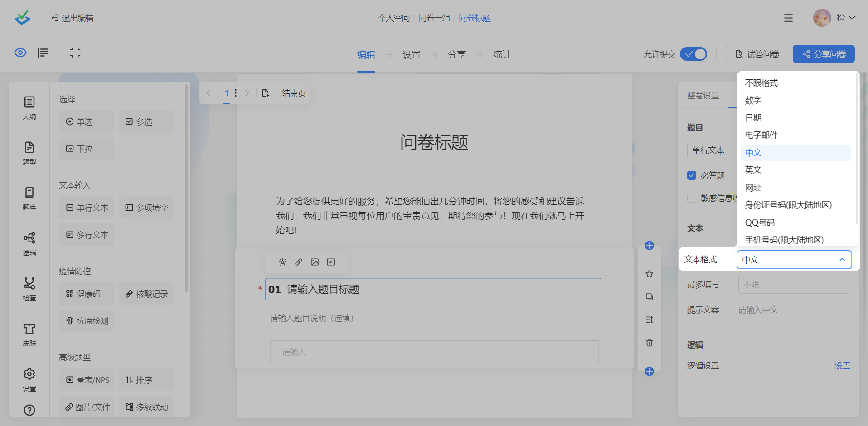Go to the 统计 step tab
The width and height of the screenshot is (868, 426).
coord(502,55)
